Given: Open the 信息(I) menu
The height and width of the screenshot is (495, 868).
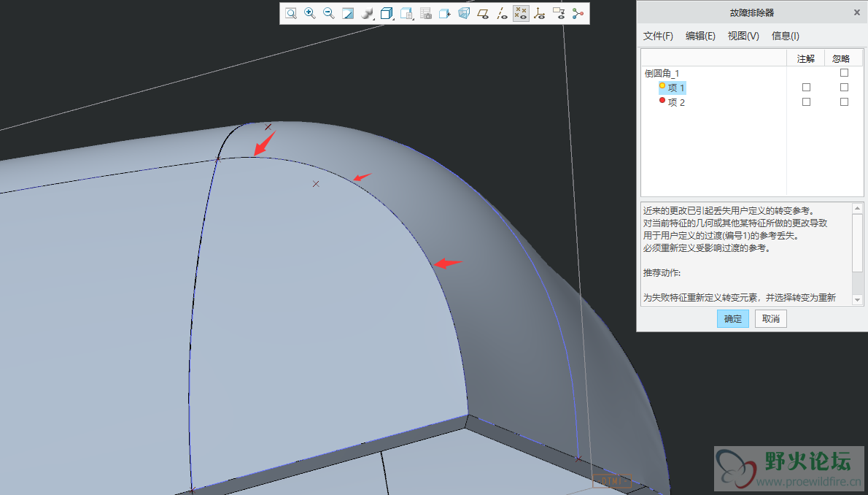Looking at the screenshot, I should 786,36.
